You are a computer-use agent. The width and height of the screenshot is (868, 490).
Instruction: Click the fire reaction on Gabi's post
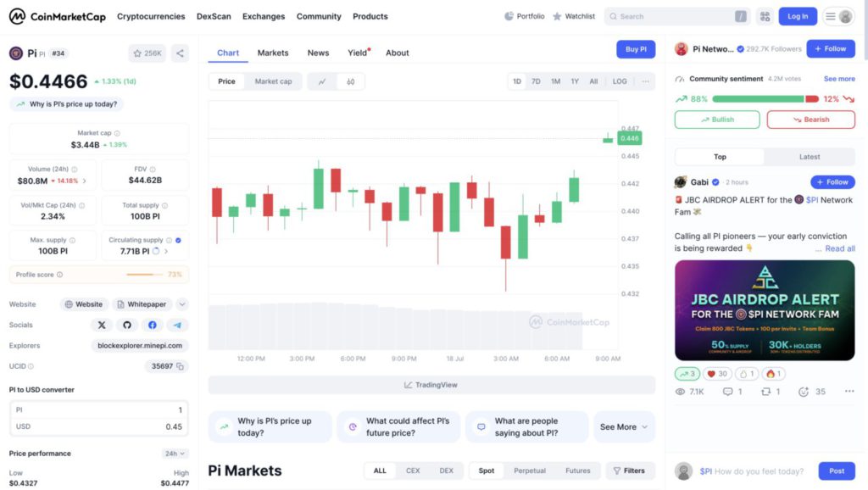(x=774, y=374)
